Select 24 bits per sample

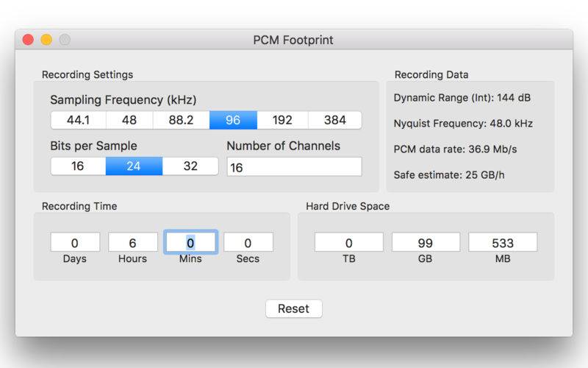(x=133, y=166)
